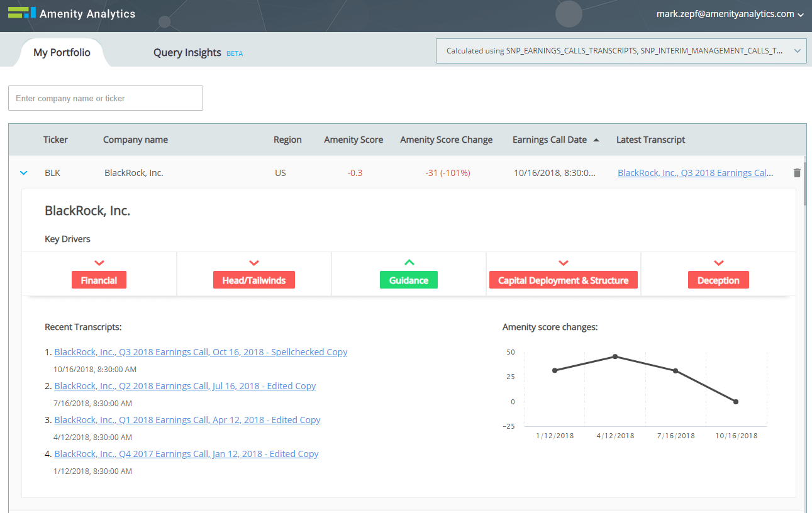Open user account menu mark.zepf@amenityanalytics.com
The height and width of the screenshot is (513, 812).
tap(730, 14)
